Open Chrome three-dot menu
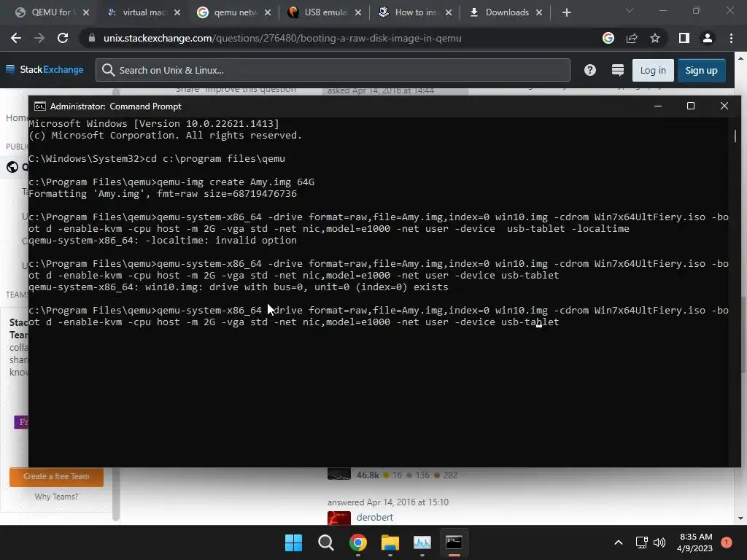Viewport: 747px width, 560px height. 731,38
